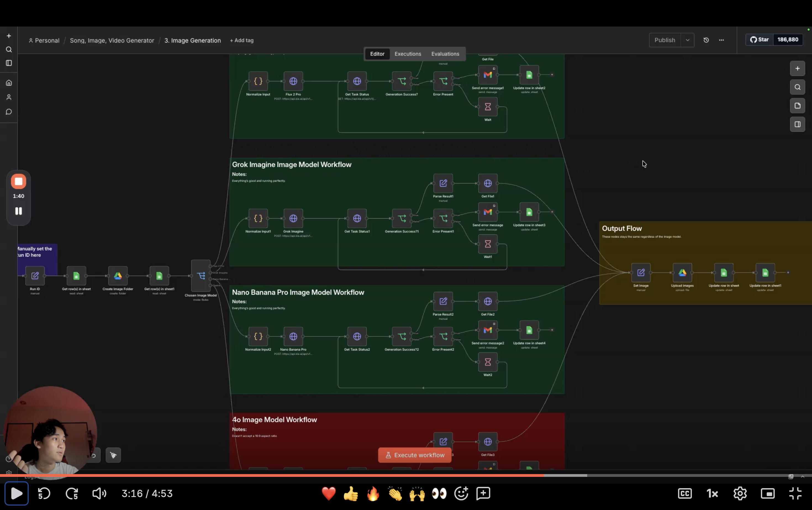Open the canvas search button on the right
This screenshot has width=812, height=510.
(798, 87)
